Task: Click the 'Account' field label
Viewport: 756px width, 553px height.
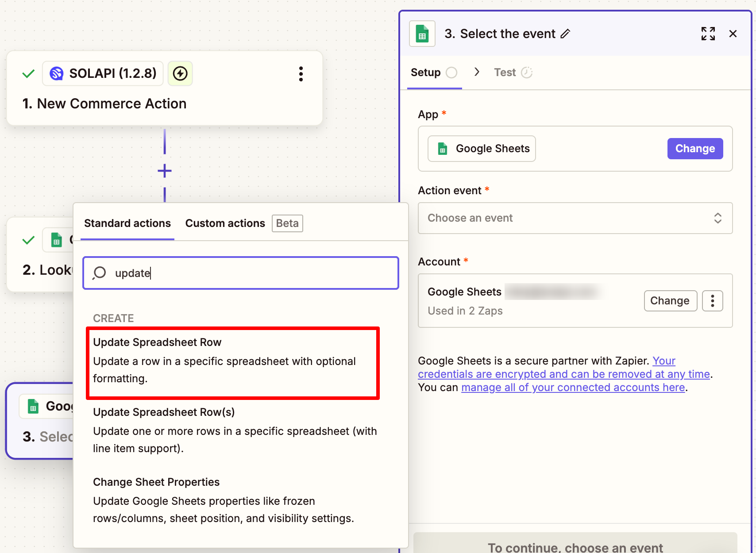Action: [x=439, y=262]
